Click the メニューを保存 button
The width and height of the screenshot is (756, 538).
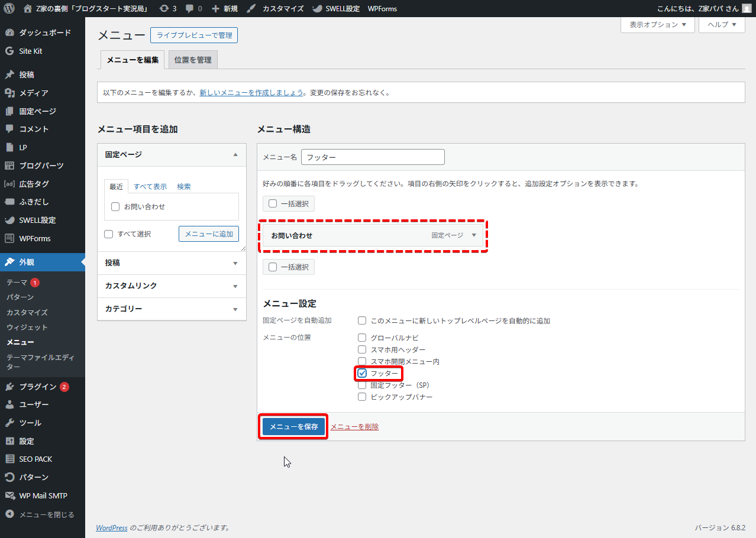tap(293, 427)
